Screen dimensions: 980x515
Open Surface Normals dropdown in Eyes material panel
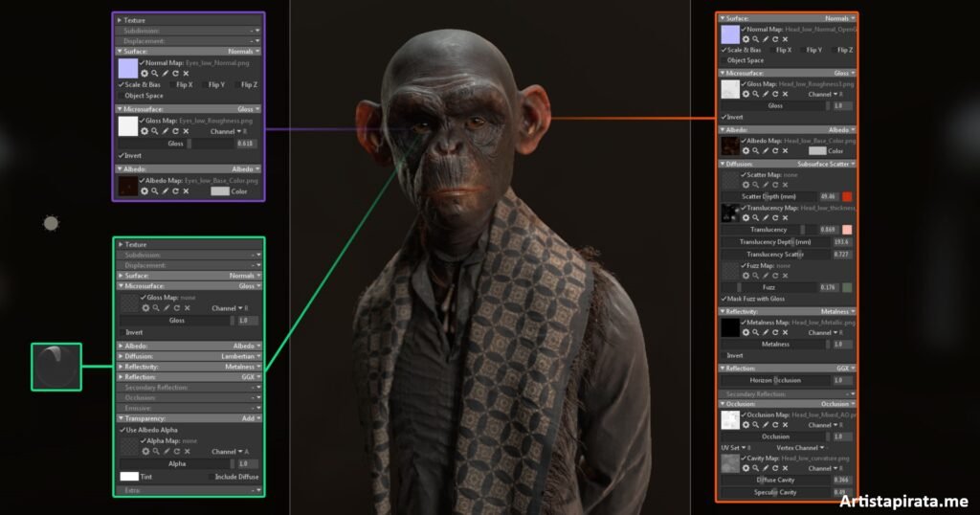pos(244,52)
